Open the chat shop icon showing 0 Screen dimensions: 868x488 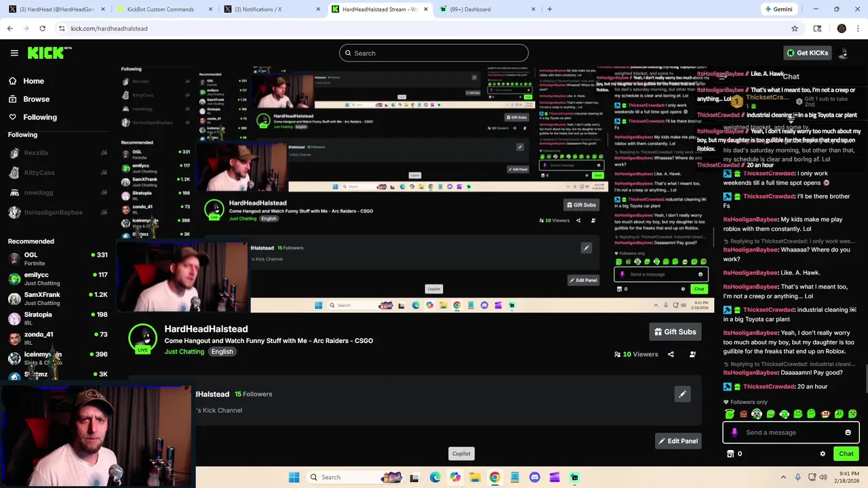point(734,454)
